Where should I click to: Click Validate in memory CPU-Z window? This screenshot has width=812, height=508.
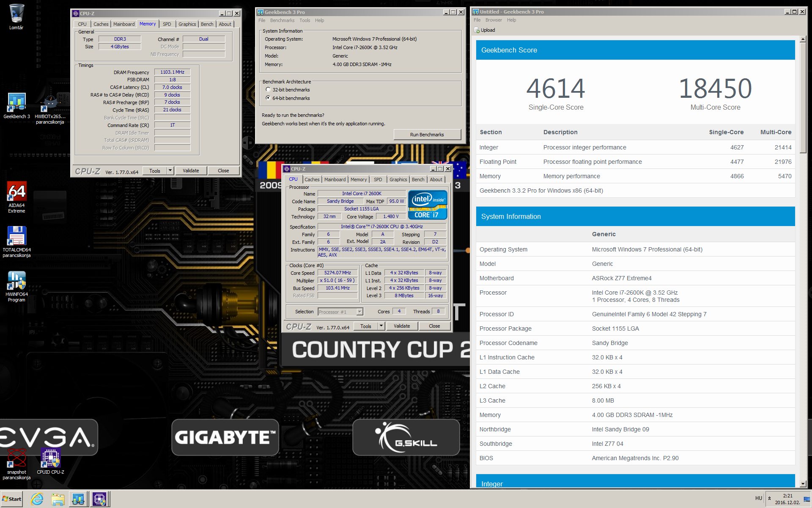(x=191, y=171)
